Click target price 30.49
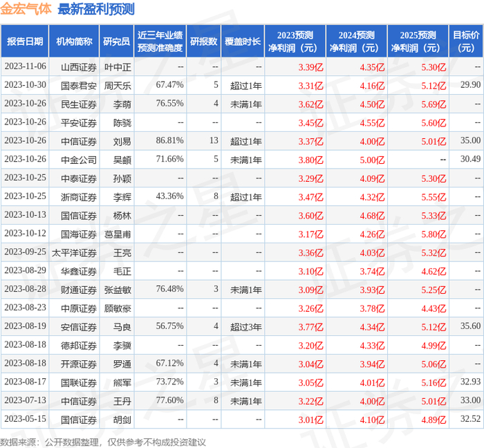Viewport: 484px width, 448px height. coord(470,159)
